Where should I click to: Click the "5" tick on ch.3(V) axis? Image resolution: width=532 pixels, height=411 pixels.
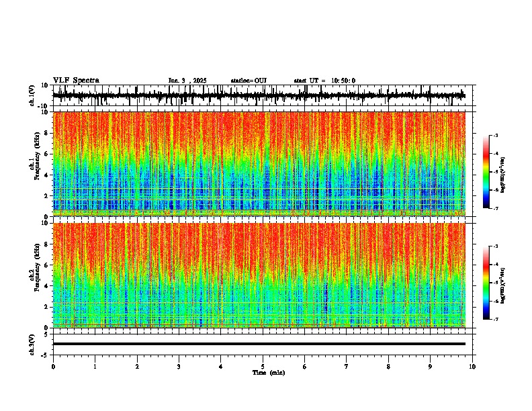(x=47, y=334)
